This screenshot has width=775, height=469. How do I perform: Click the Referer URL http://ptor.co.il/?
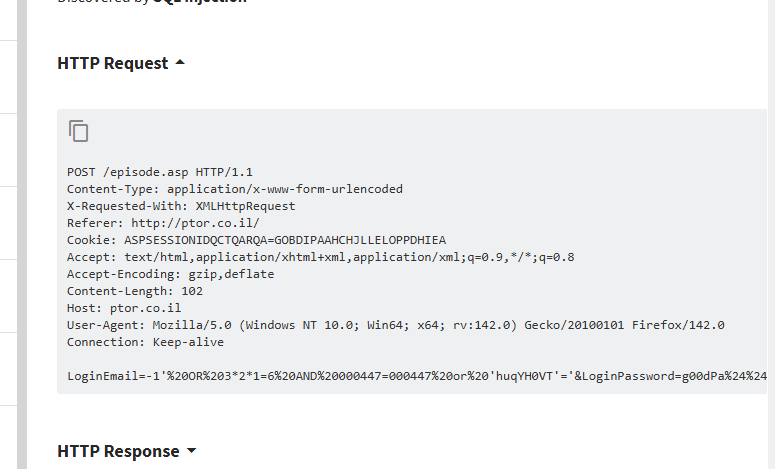pyautogui.click(x=195, y=223)
